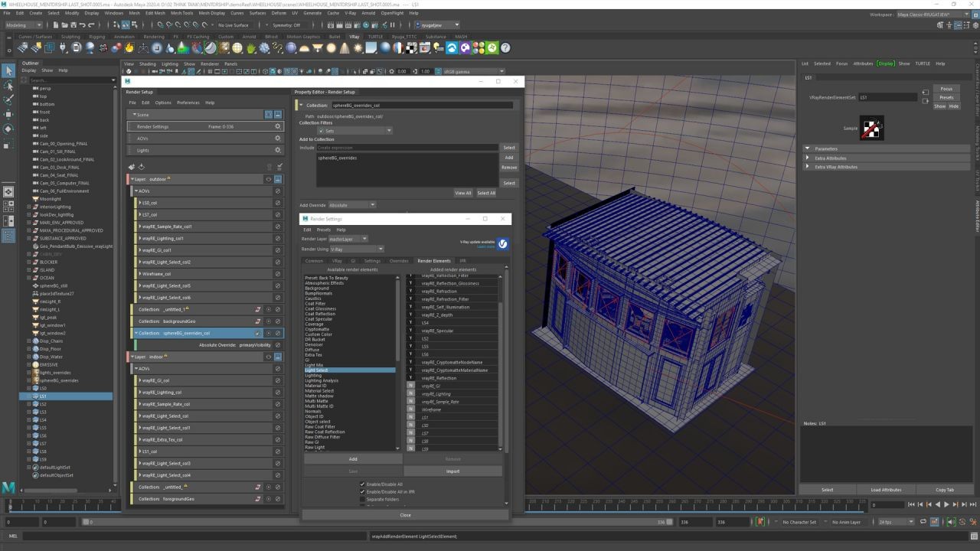Click the V-Ray logo update icon
The height and width of the screenshot is (551, 980).
(503, 244)
